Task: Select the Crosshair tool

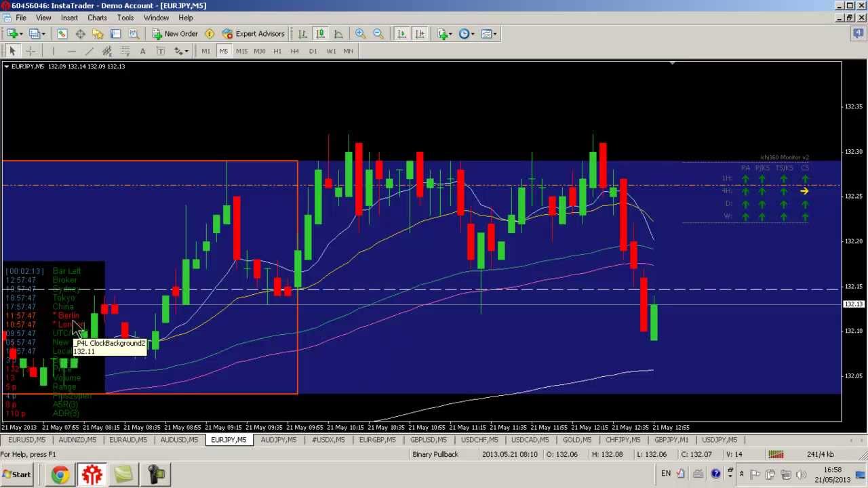Action: coord(31,51)
